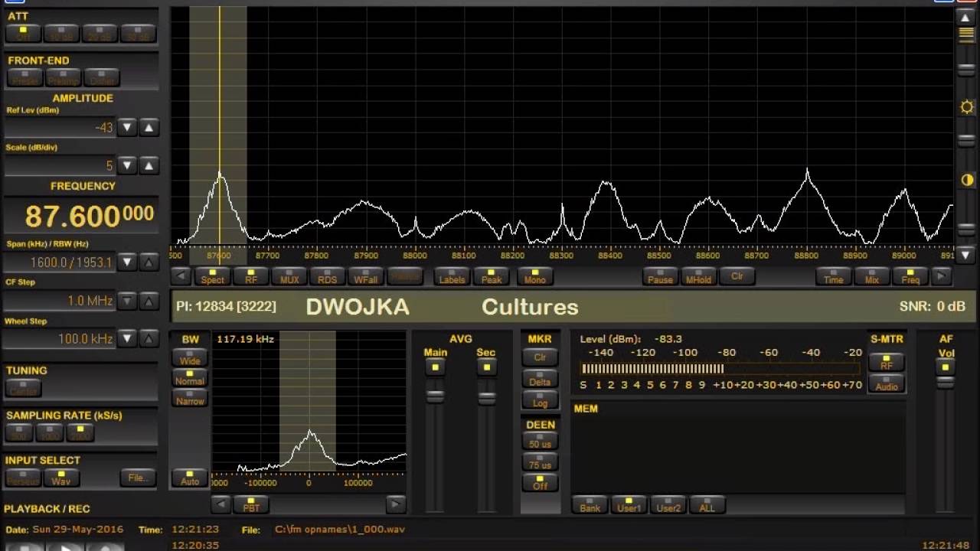
Task: Select the 20 dB attenuator button
Action: point(100,33)
